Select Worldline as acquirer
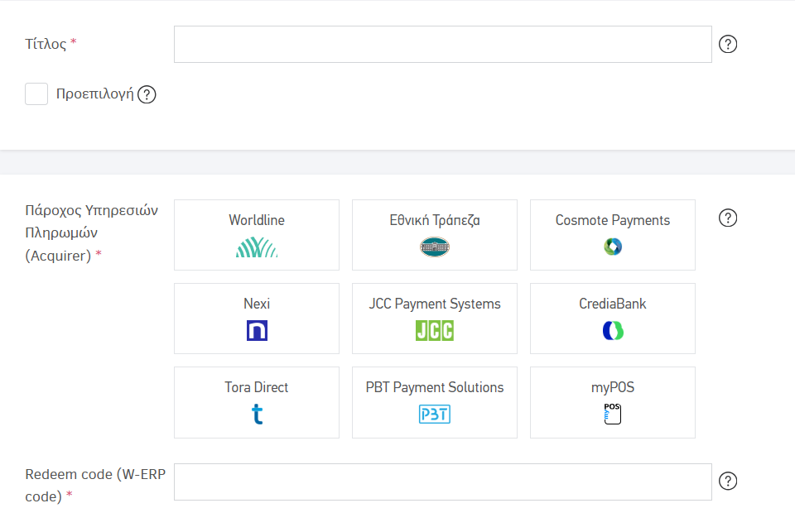Image resolution: width=795 pixels, height=532 pixels. 257,235
